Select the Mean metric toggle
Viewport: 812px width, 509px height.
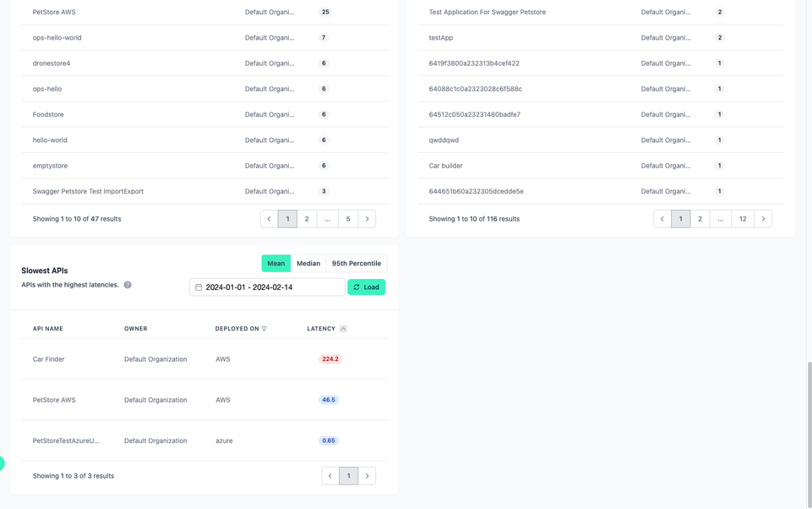(275, 263)
